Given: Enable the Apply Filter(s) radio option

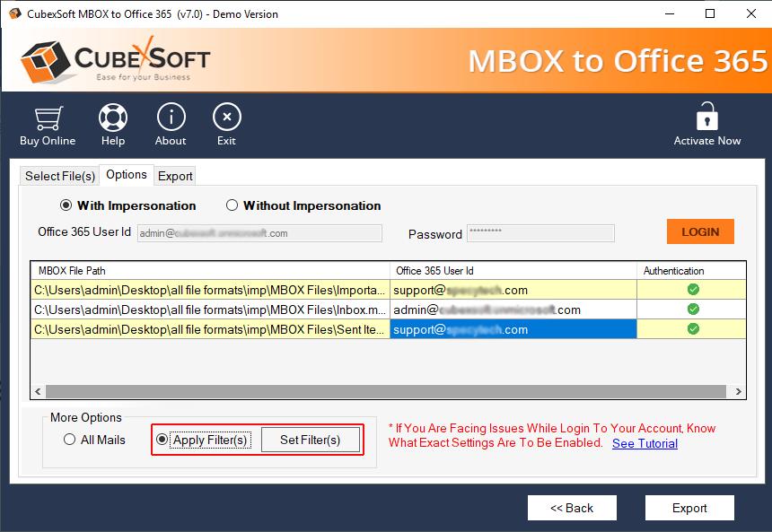Looking at the screenshot, I should pyautogui.click(x=162, y=440).
